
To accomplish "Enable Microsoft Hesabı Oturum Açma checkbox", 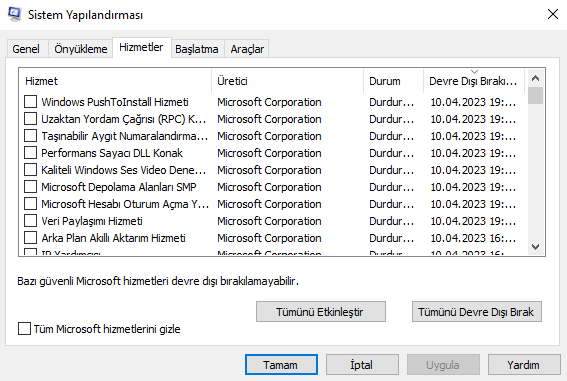I will [30, 204].
